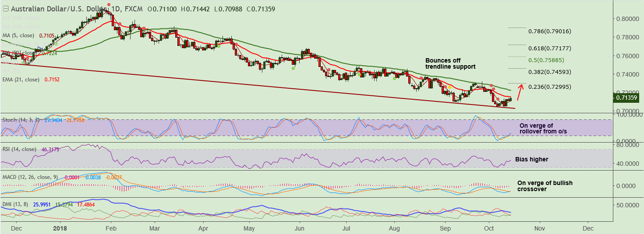
Task: Select the close value C0.71359 in the header
Action: pos(260,9)
